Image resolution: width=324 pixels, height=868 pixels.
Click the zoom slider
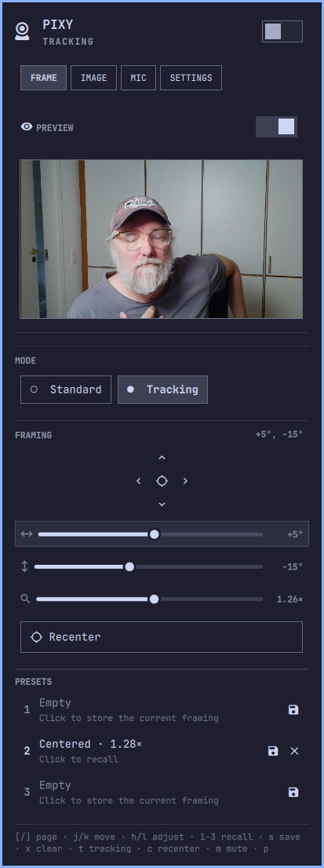tap(150, 599)
